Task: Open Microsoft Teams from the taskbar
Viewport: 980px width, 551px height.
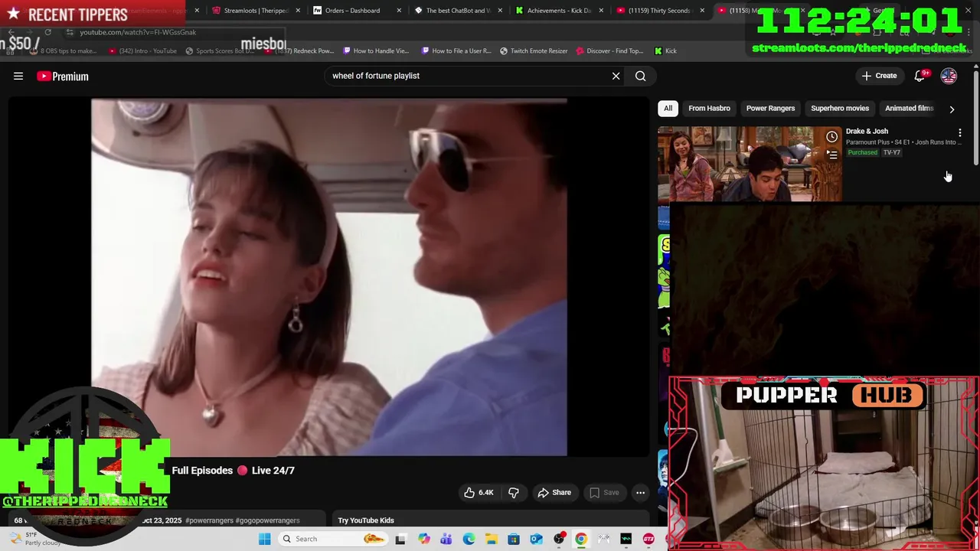Action: click(446, 539)
